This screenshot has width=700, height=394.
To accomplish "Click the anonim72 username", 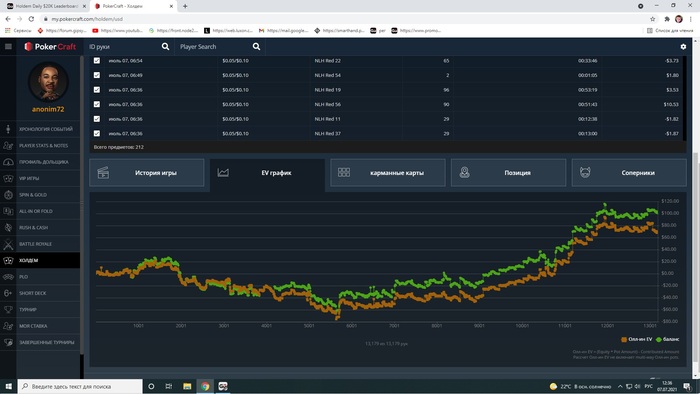I will [48, 109].
